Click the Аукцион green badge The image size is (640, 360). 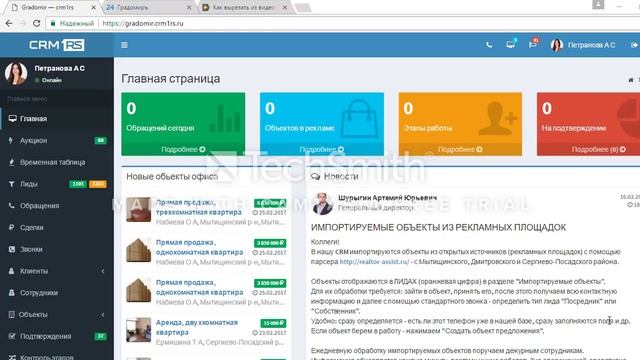100,140
